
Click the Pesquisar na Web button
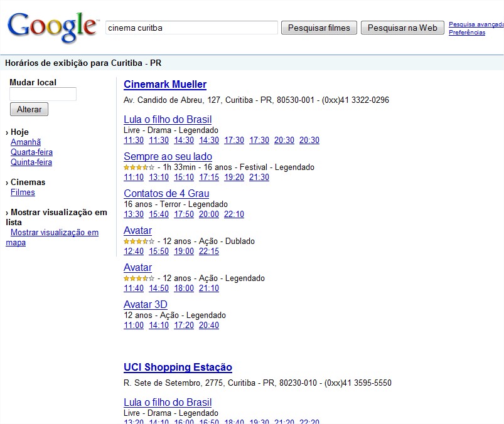click(402, 28)
